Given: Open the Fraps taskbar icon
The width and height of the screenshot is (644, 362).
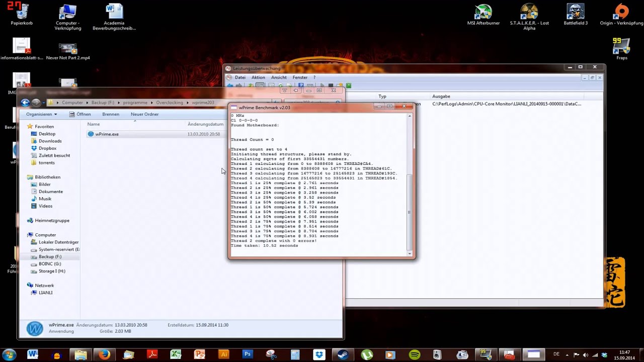Looking at the screenshot, I should coord(486,354).
